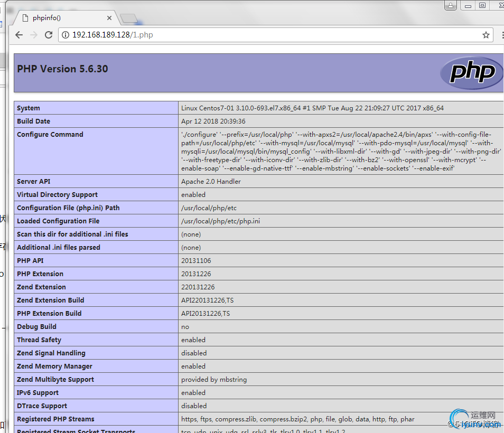The image size is (504, 433).
Task: Click the Linux Centos7-01 system value
Action: tap(312, 108)
